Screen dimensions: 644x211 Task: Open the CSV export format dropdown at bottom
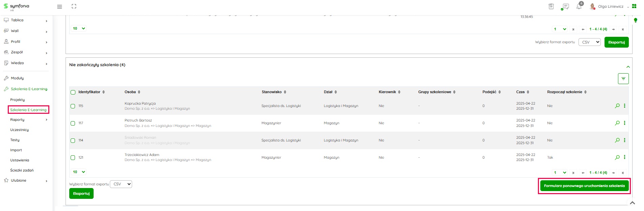click(x=121, y=184)
